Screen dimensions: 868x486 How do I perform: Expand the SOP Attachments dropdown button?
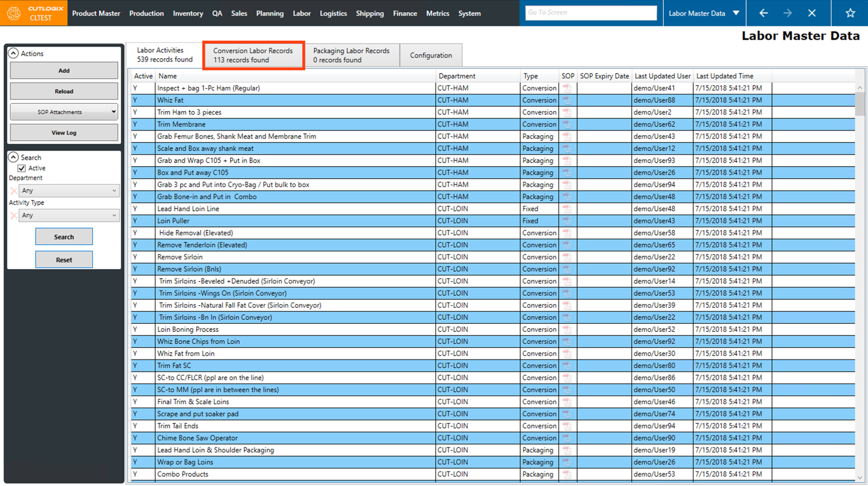64,112
